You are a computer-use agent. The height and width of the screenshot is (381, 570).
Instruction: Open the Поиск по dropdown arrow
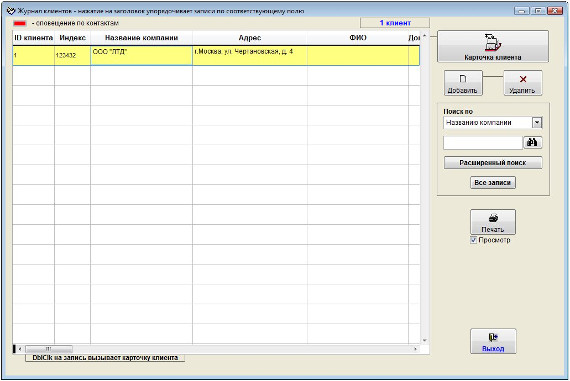click(537, 123)
